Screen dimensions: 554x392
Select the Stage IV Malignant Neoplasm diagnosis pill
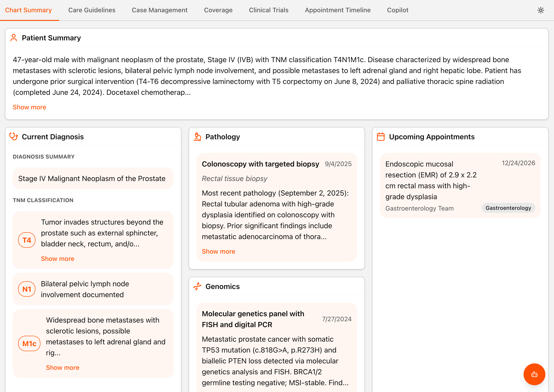coord(93,178)
